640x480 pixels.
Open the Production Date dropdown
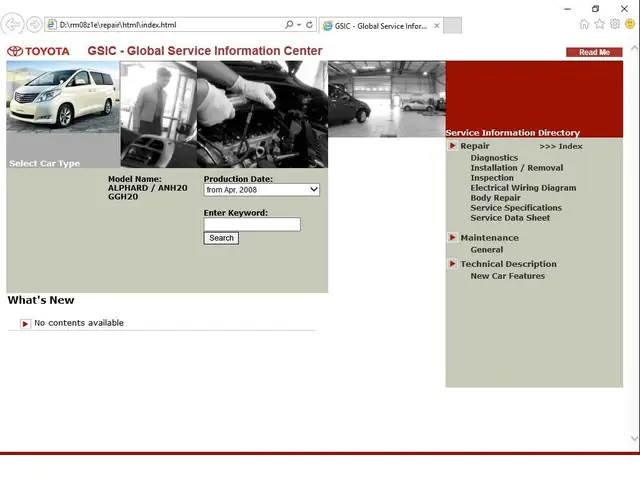tap(262, 190)
